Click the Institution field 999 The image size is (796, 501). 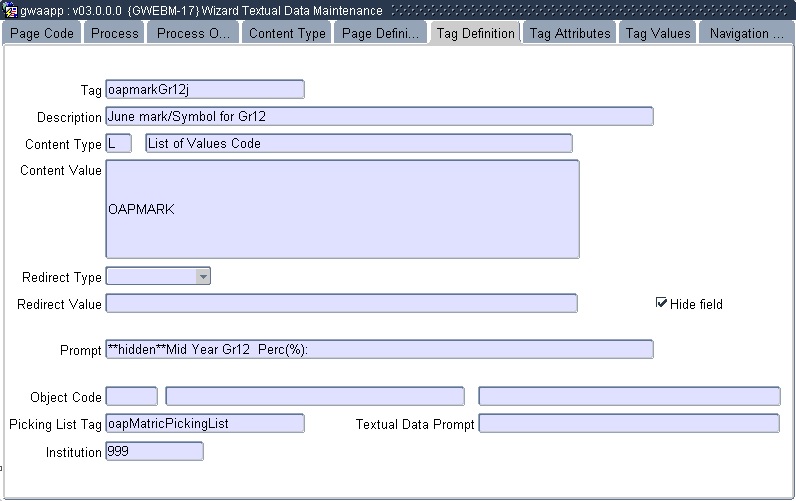154,451
